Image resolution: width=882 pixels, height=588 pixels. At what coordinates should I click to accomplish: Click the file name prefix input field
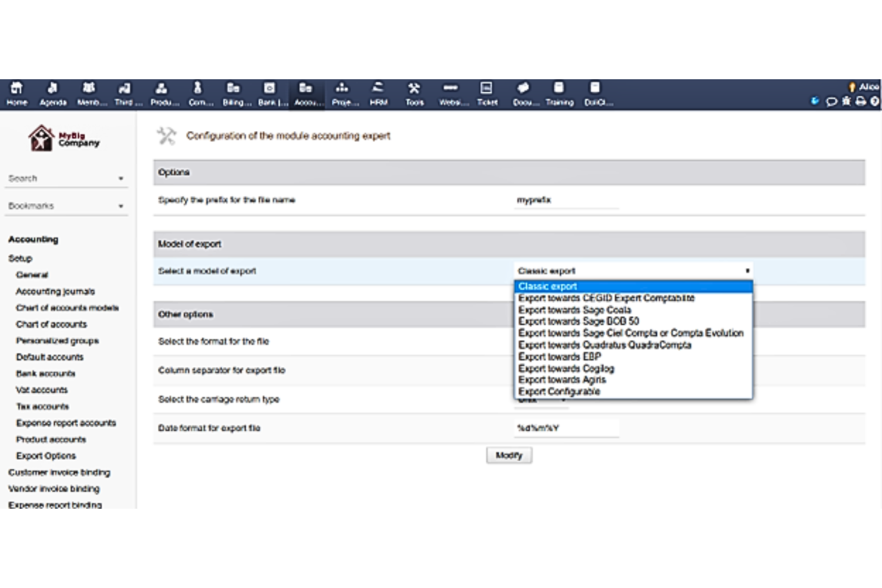[x=566, y=200]
